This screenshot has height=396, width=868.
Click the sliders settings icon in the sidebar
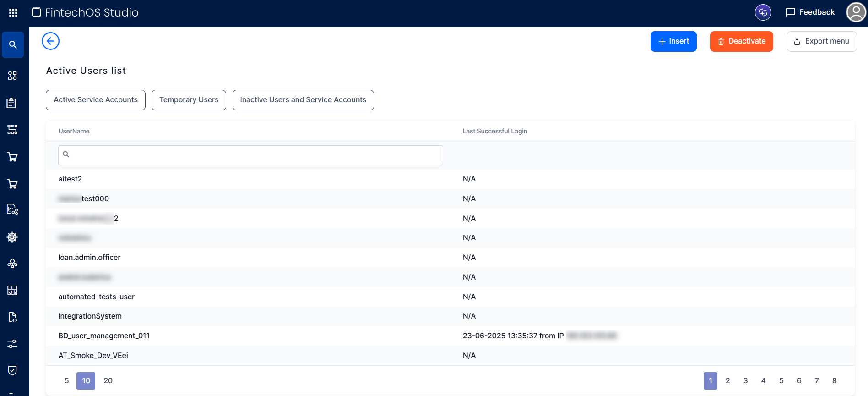[x=12, y=344]
